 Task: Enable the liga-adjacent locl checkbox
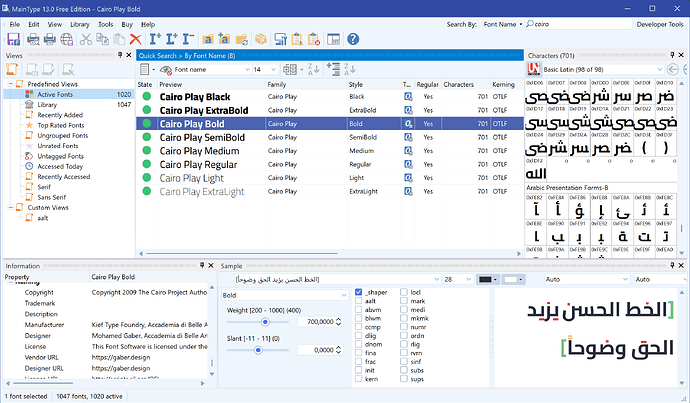pos(402,292)
